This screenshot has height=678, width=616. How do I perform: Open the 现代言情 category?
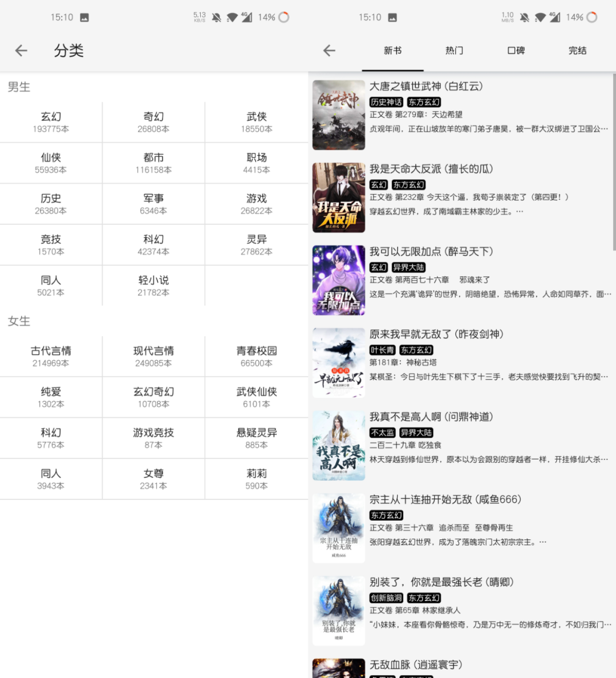point(153,356)
